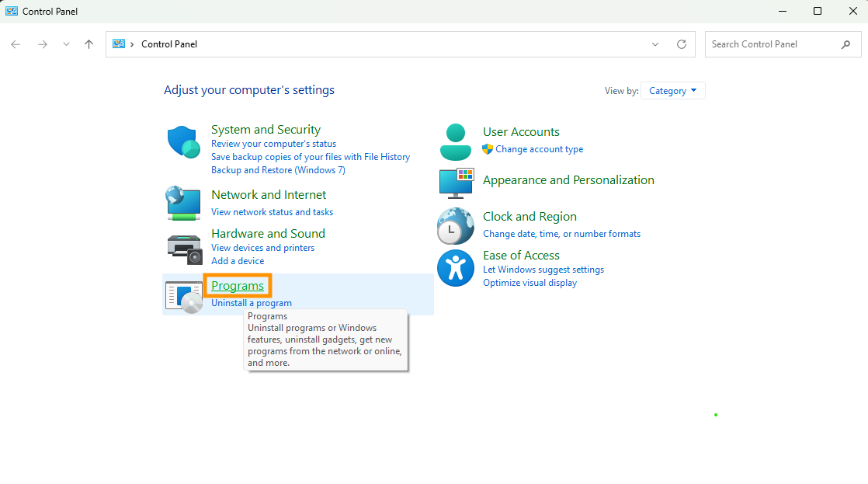Open the Hardware and Sound printer icon
This screenshot has width=868, height=484.
point(184,249)
